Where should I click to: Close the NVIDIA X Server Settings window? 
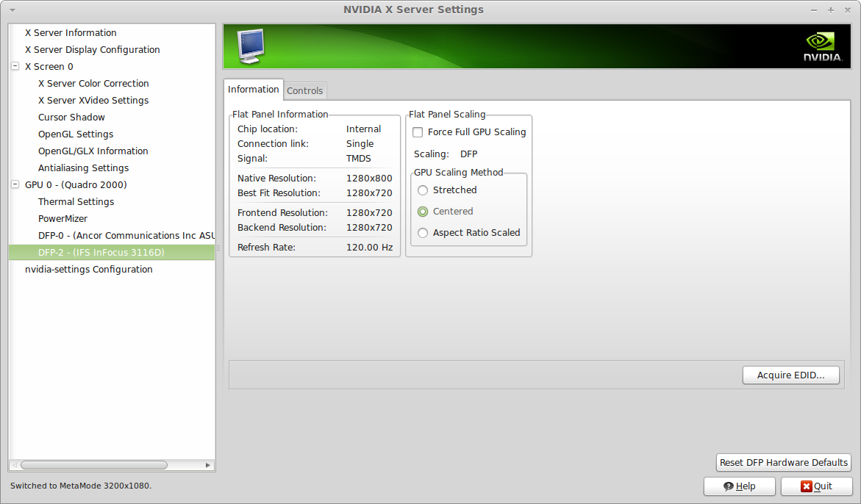[x=848, y=10]
